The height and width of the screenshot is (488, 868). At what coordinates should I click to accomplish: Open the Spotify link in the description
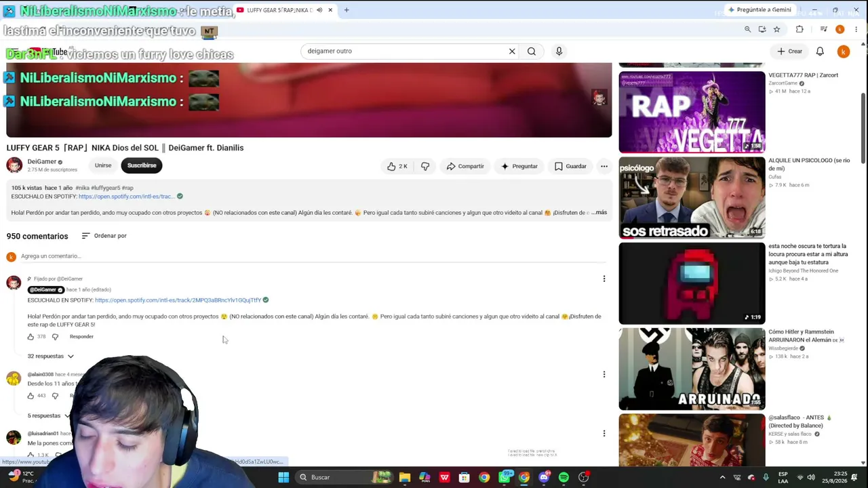pos(125,197)
